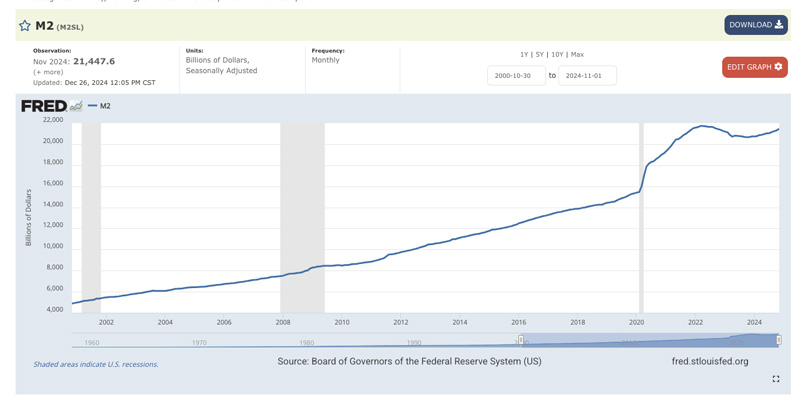Select the 10Y date range
Viewport: 800px width, 400px height.
pos(558,55)
